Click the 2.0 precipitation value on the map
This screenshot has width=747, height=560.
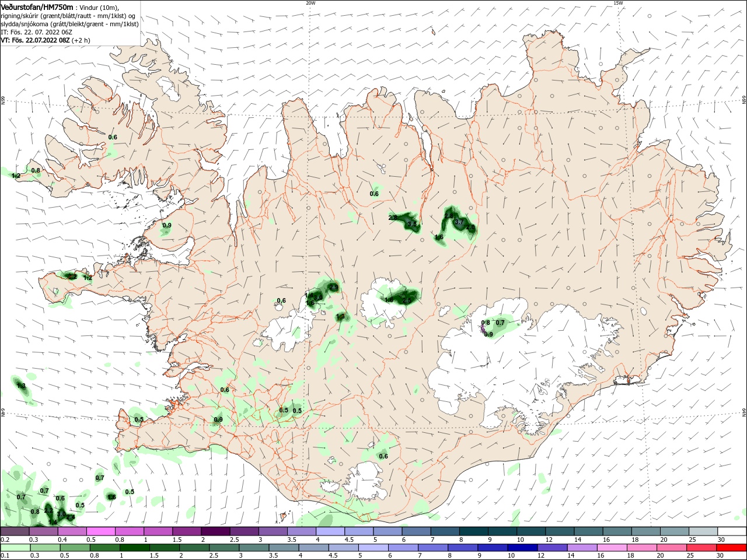(x=470, y=227)
